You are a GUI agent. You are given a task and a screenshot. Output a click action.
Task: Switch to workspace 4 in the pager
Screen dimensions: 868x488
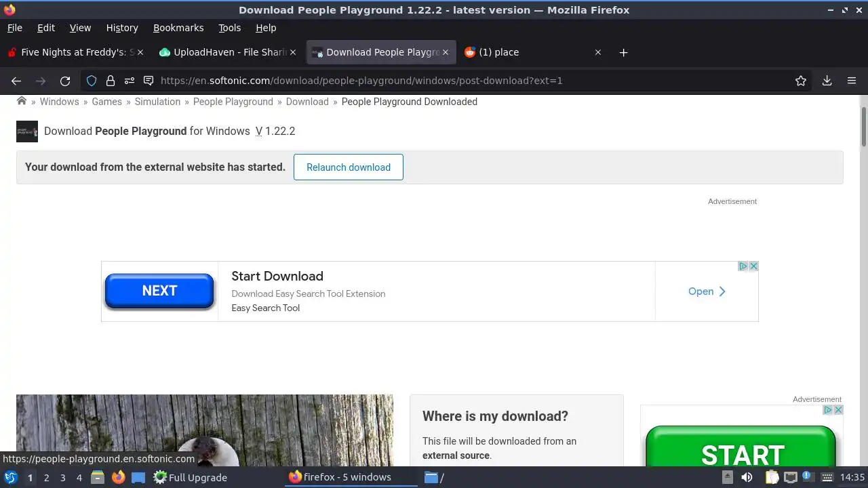(x=79, y=477)
